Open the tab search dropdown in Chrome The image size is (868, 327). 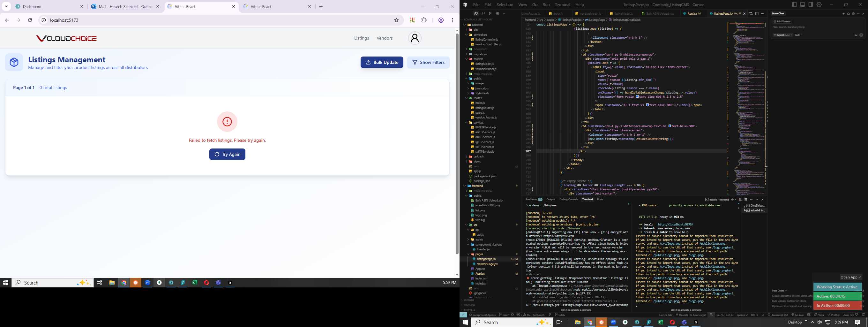6,6
